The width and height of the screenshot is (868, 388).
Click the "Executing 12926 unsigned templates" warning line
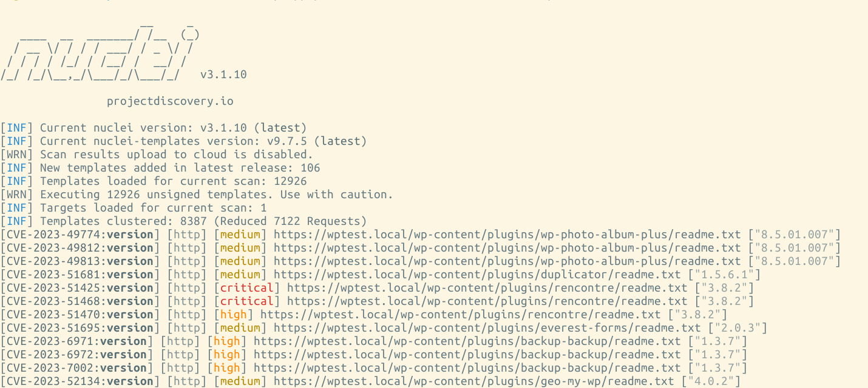[x=216, y=195]
